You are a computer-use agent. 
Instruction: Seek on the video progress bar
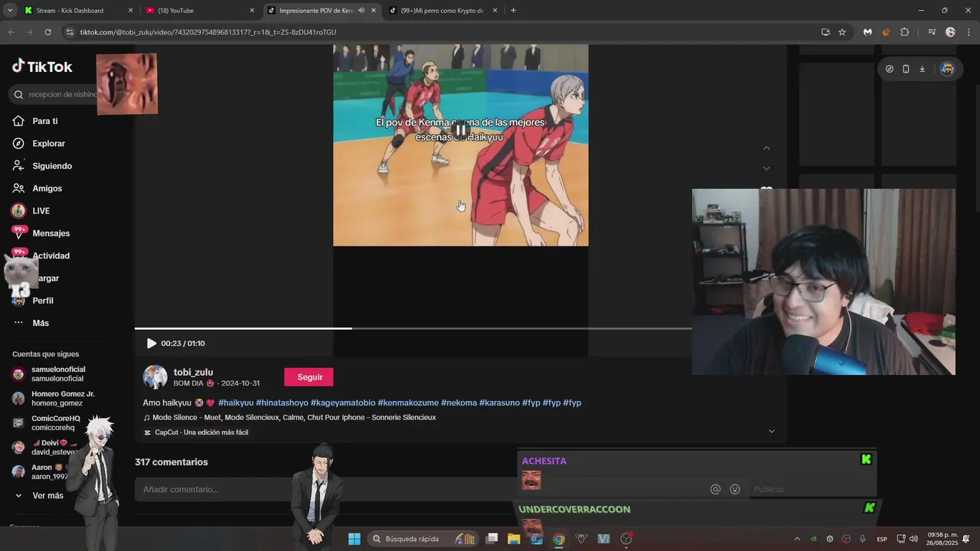click(413, 328)
